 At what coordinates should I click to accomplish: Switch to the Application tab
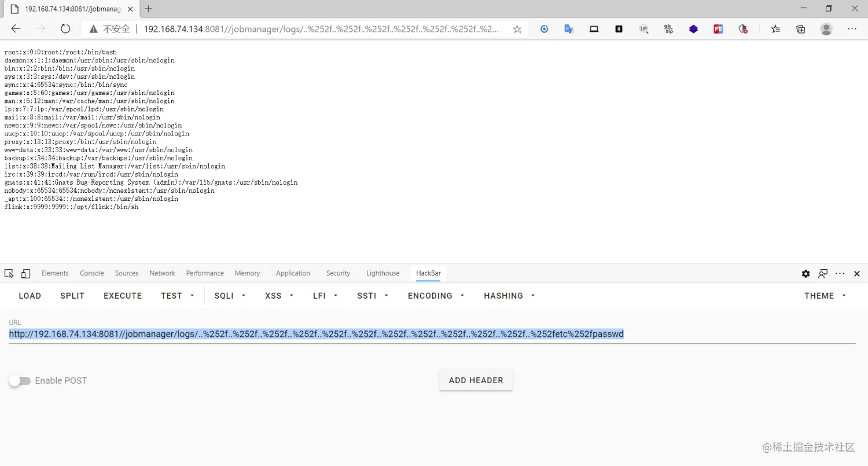pos(293,273)
